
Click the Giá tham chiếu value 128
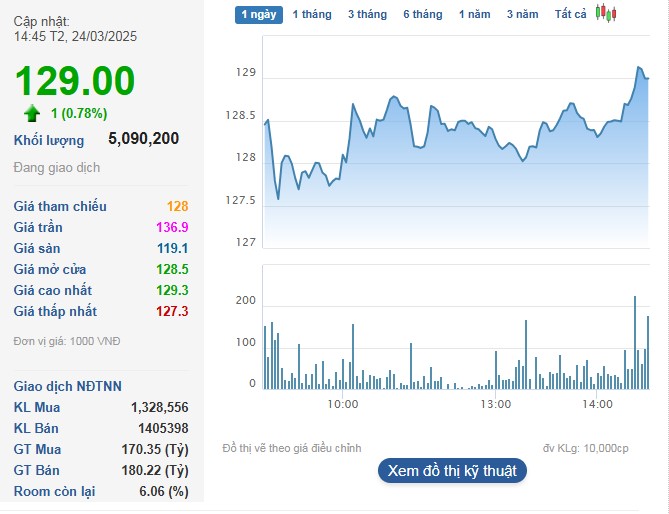pos(177,206)
